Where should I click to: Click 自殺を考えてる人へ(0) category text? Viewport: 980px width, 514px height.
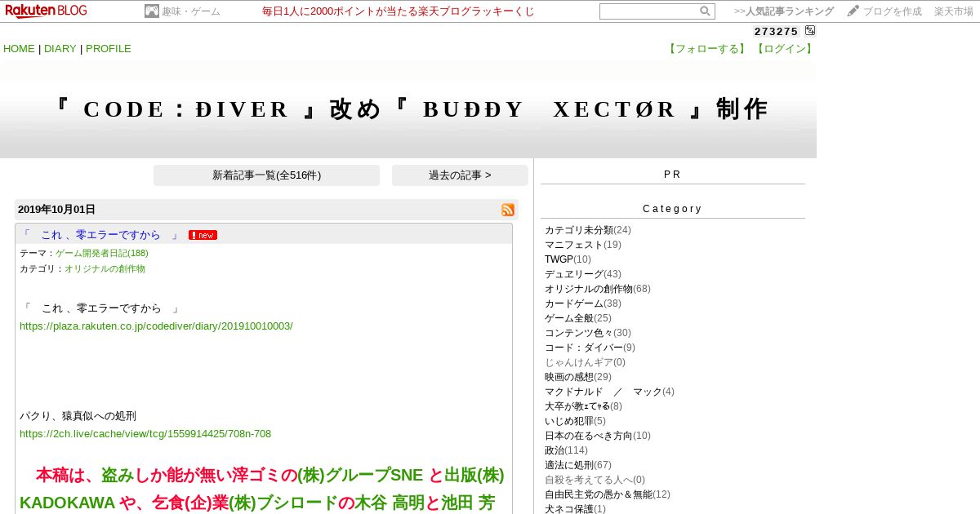coord(595,480)
